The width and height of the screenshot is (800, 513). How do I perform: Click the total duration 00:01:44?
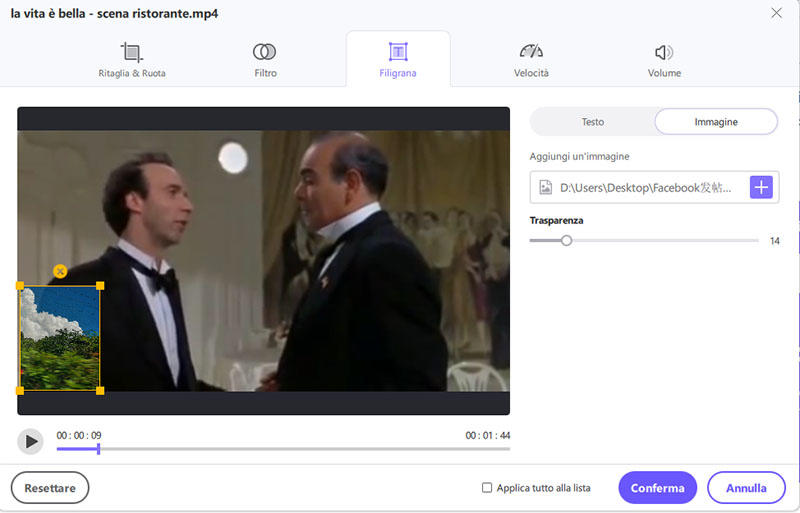pyautogui.click(x=487, y=435)
